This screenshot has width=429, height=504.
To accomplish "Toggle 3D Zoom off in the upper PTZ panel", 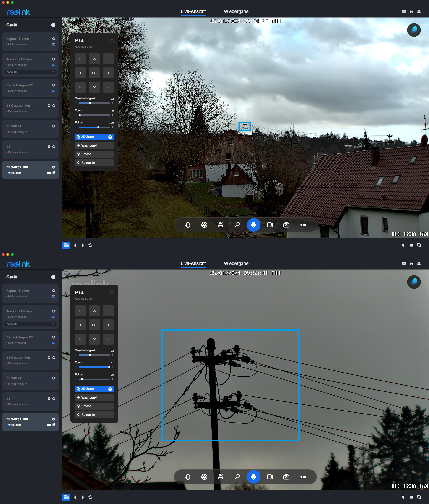I will [94, 137].
